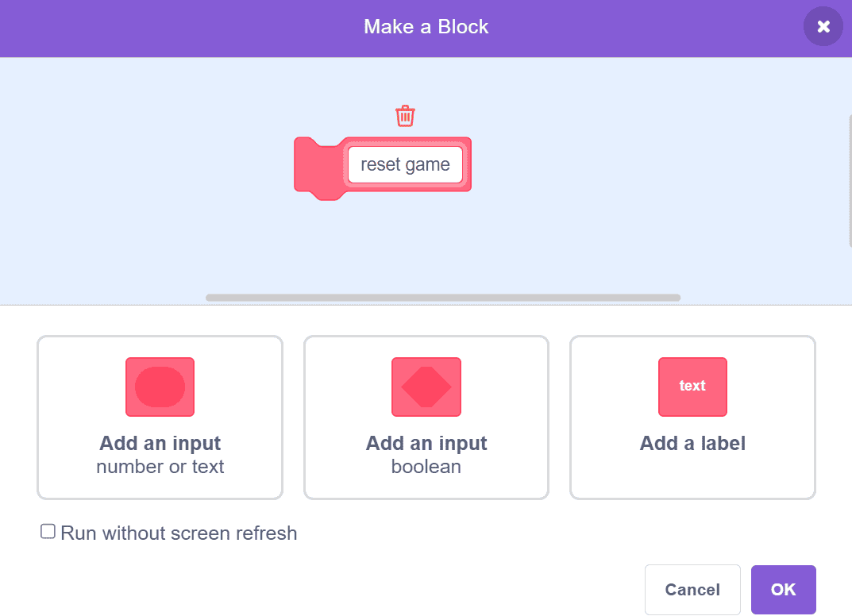The height and width of the screenshot is (616, 852).
Task: Click the trash icon above the block
Action: [405, 116]
